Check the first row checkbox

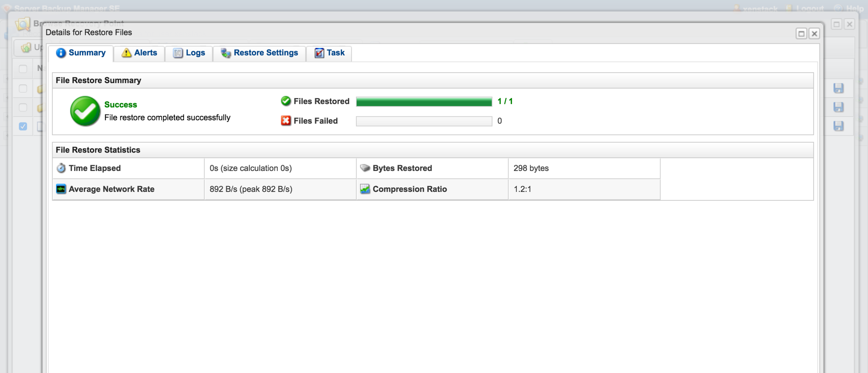tap(23, 89)
